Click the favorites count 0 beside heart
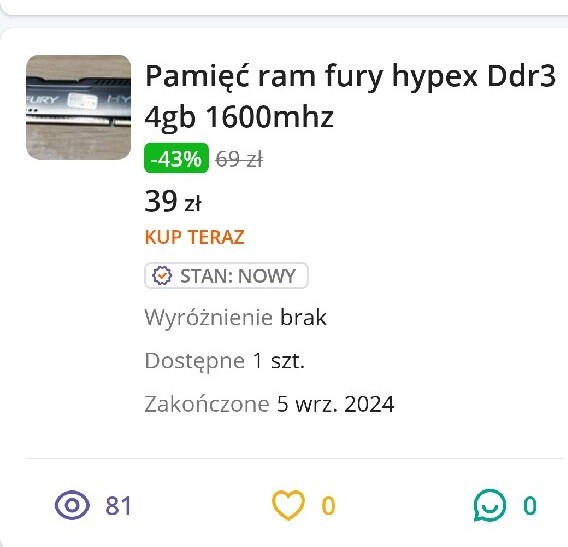The height and width of the screenshot is (547, 568). (x=329, y=506)
